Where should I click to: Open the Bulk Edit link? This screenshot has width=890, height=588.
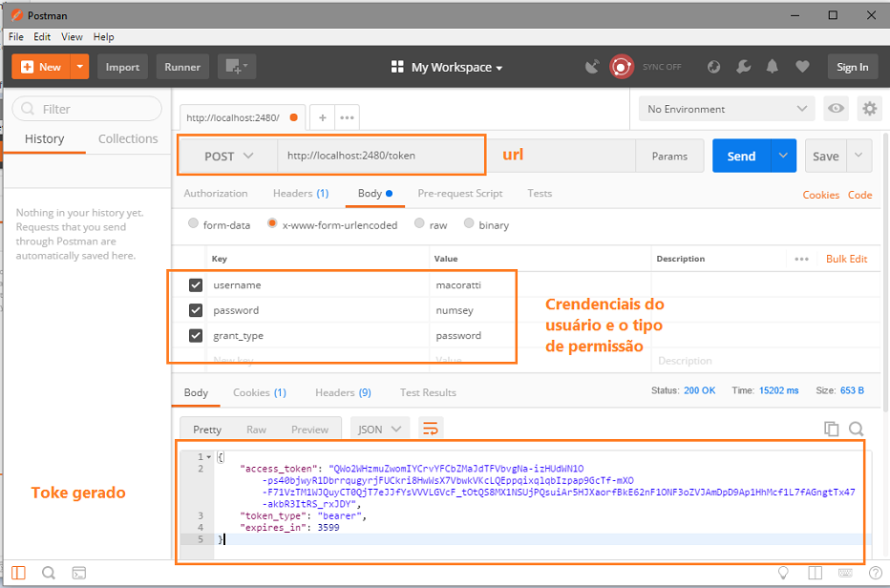[x=847, y=259]
